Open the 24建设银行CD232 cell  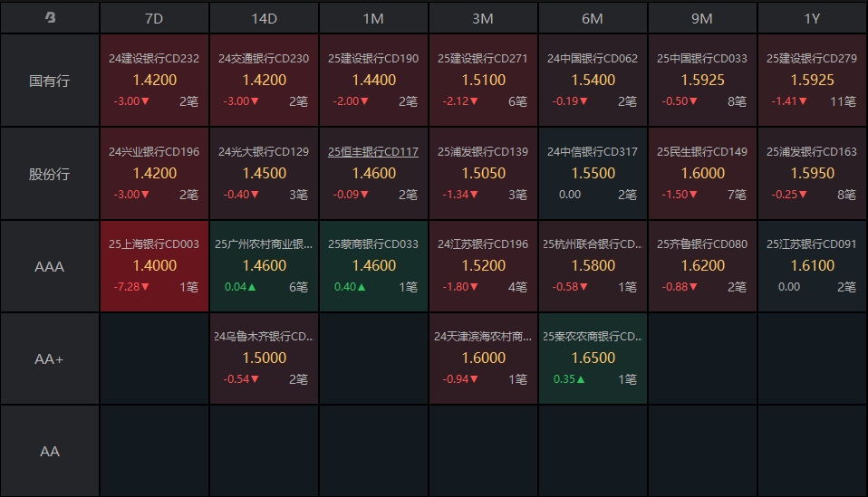coord(154,81)
